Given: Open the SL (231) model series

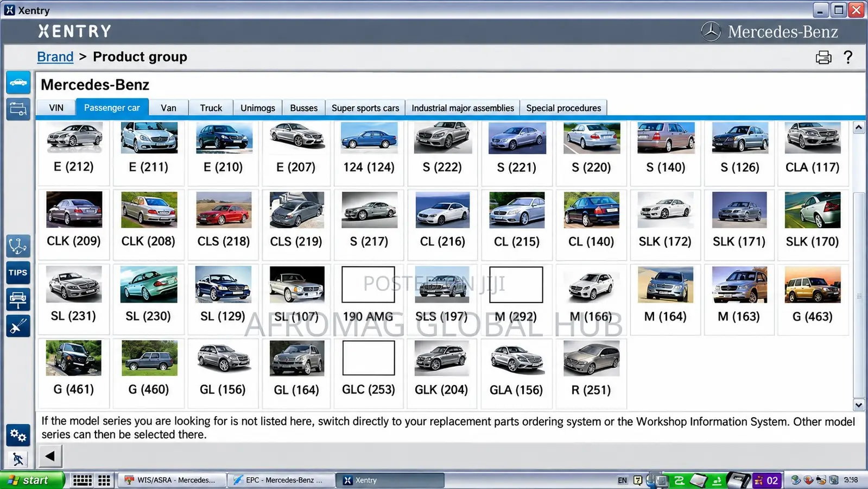Looking at the screenshot, I should (74, 299).
